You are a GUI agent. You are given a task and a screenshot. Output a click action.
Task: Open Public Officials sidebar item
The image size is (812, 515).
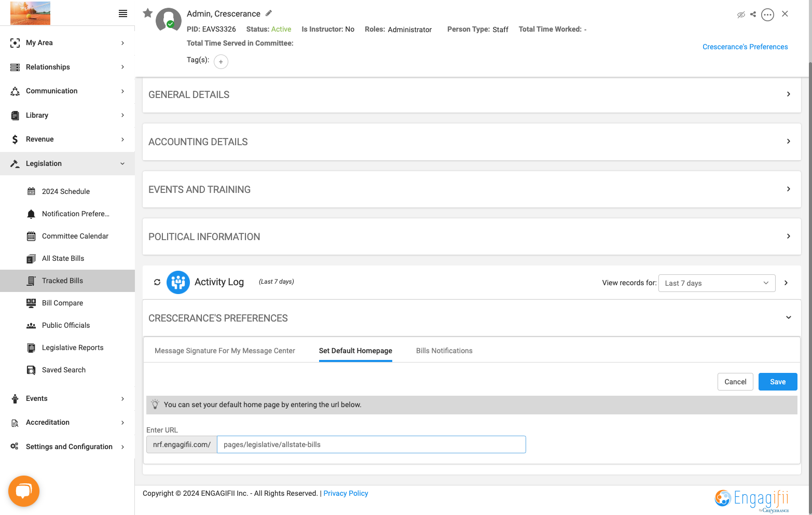(67, 325)
